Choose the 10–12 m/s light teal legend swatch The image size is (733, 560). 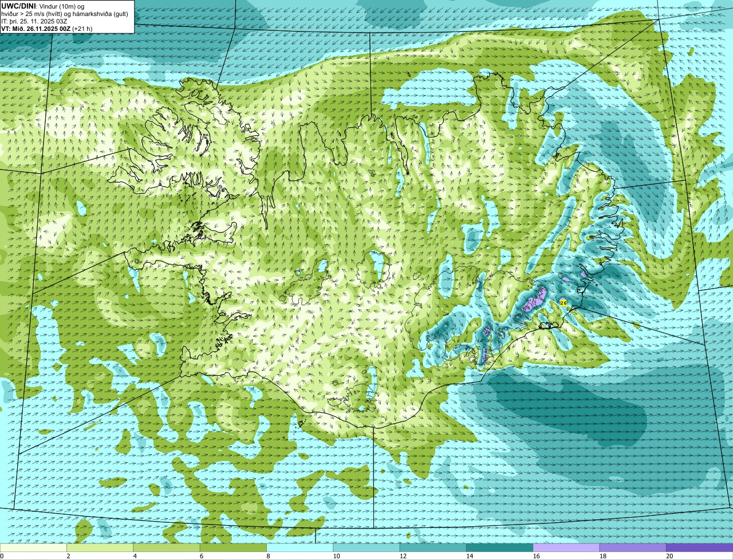click(x=366, y=547)
